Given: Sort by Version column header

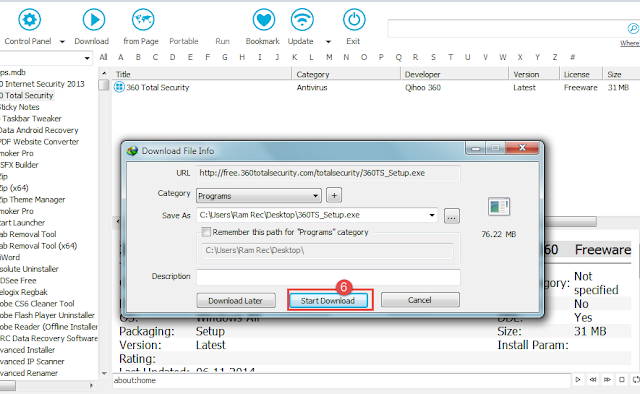Looking at the screenshot, I should (534, 74).
